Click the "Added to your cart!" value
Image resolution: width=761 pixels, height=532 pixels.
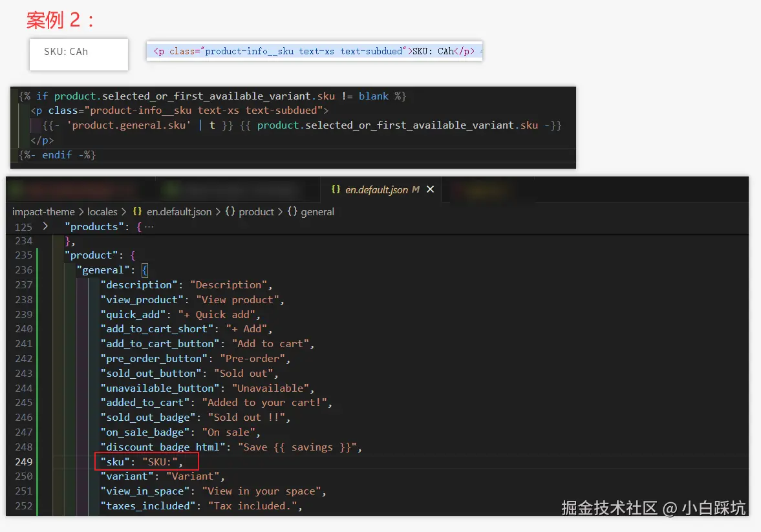264,403
